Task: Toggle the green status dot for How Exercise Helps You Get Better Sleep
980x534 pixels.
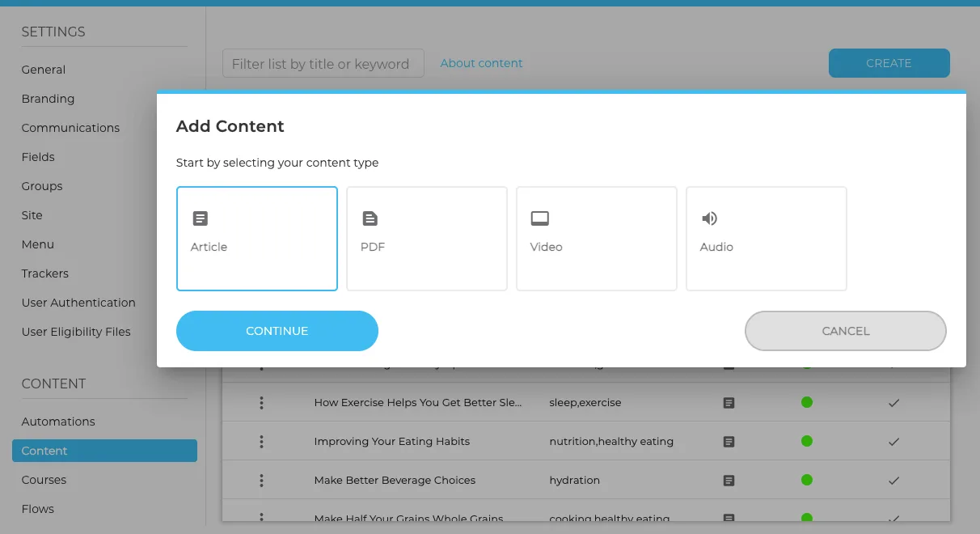Action: (806, 402)
